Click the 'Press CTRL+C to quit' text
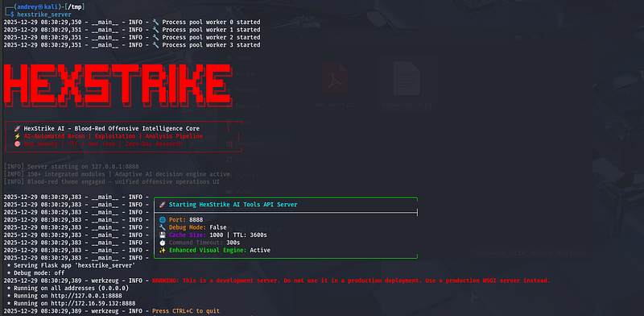The image size is (644, 316). [x=186, y=310]
